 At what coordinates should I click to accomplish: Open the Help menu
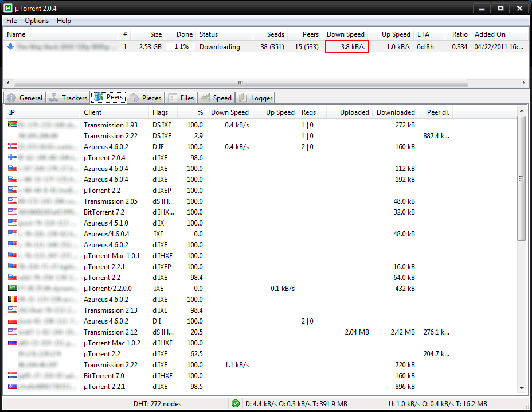tap(64, 21)
